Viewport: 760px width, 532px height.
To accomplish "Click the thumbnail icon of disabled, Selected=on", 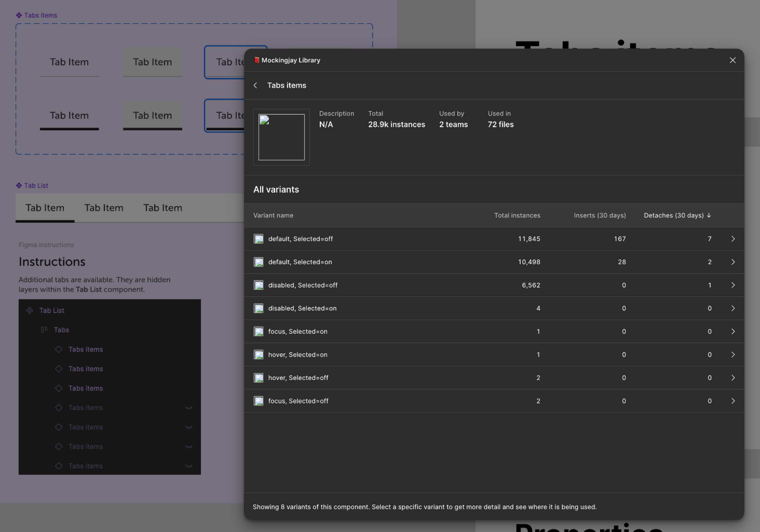I will (259, 308).
